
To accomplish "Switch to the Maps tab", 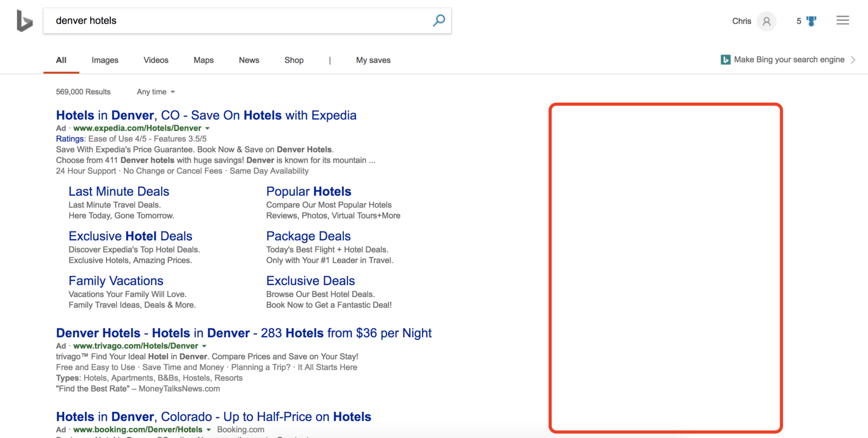I will [x=203, y=60].
